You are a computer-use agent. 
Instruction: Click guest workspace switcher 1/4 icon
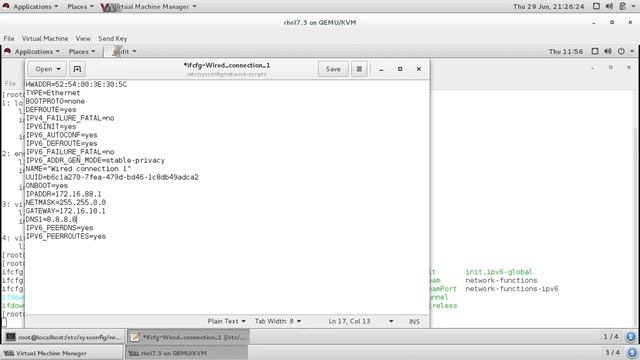tap(631, 337)
